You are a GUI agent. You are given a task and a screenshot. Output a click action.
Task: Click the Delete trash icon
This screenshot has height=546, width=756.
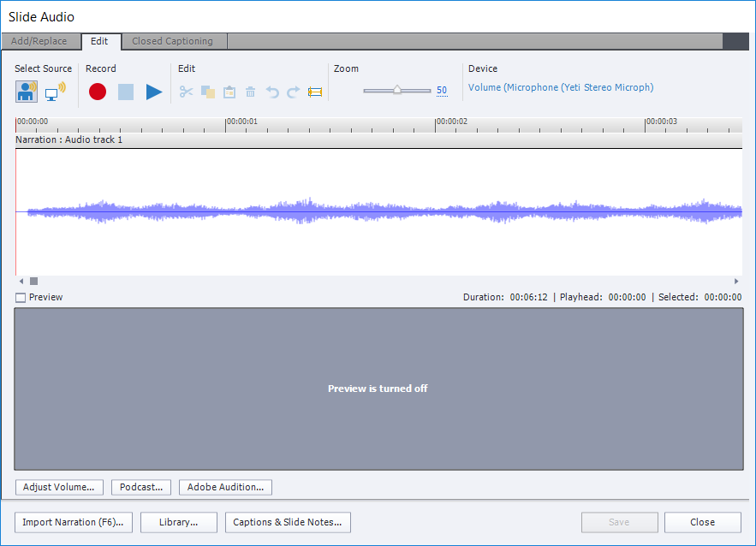[251, 92]
